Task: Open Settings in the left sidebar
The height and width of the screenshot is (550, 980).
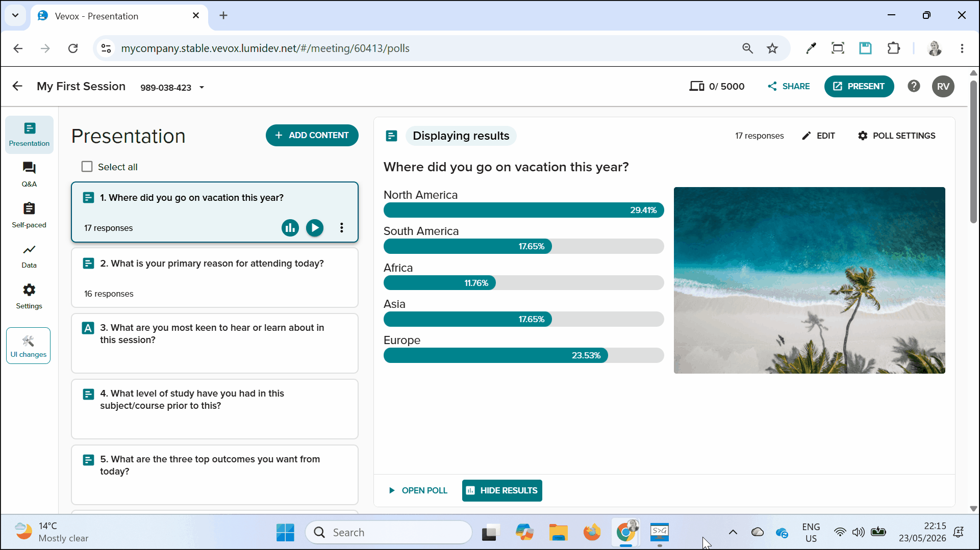Action: (x=29, y=297)
